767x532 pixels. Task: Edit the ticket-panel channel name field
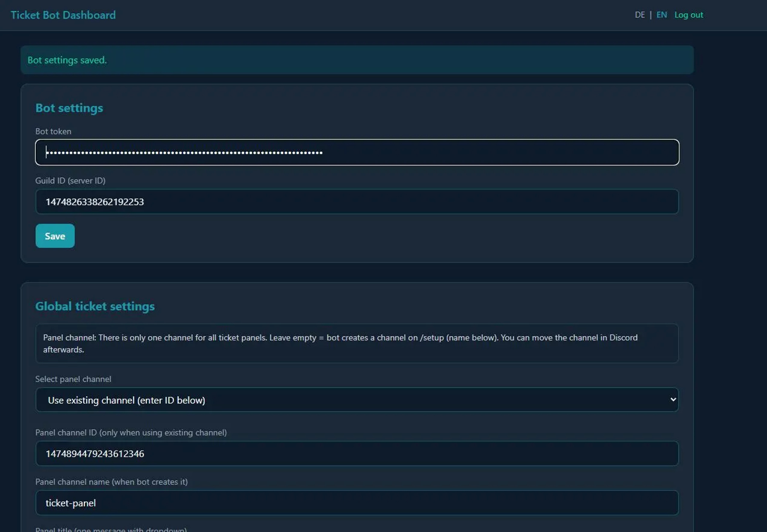pyautogui.click(x=357, y=503)
